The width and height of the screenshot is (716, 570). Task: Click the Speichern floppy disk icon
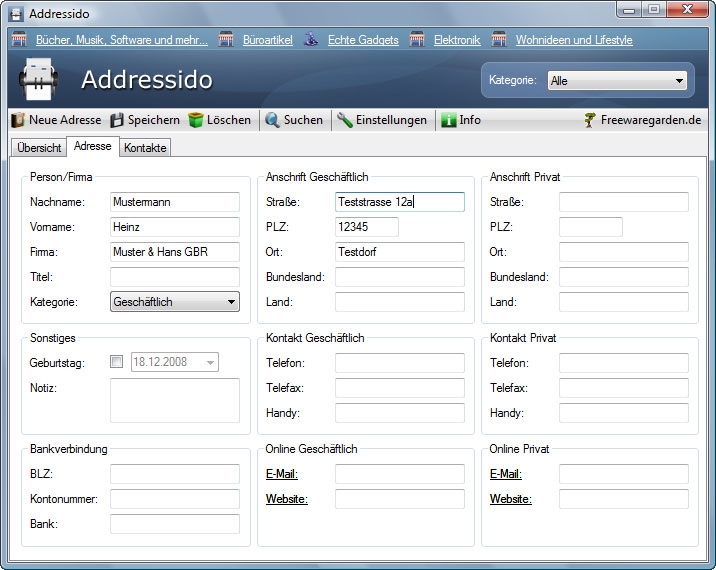tap(117, 120)
